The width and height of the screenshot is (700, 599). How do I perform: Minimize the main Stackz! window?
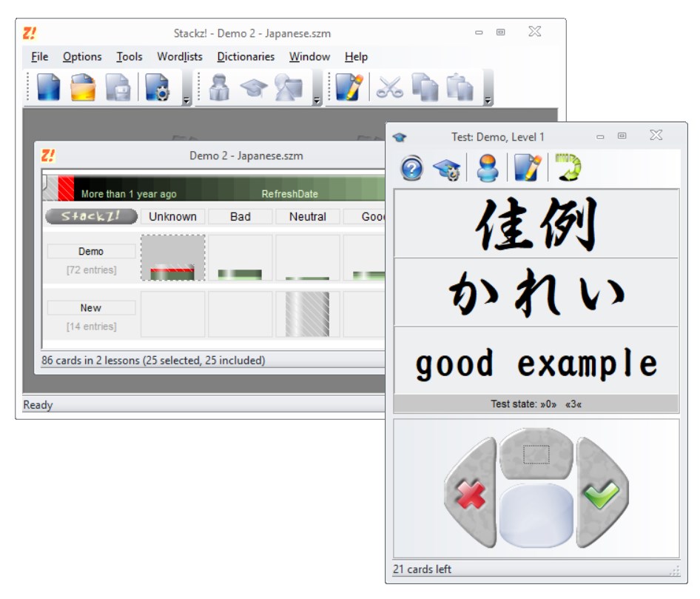[x=479, y=33]
